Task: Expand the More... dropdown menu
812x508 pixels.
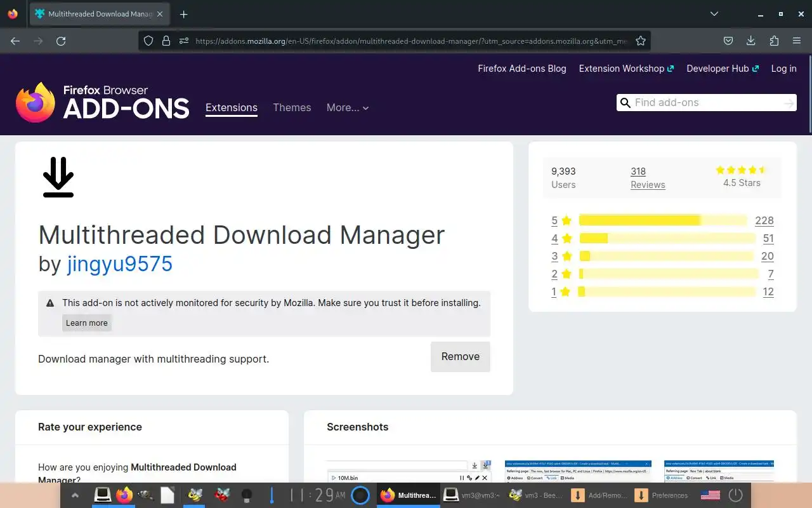Action: [x=348, y=107]
